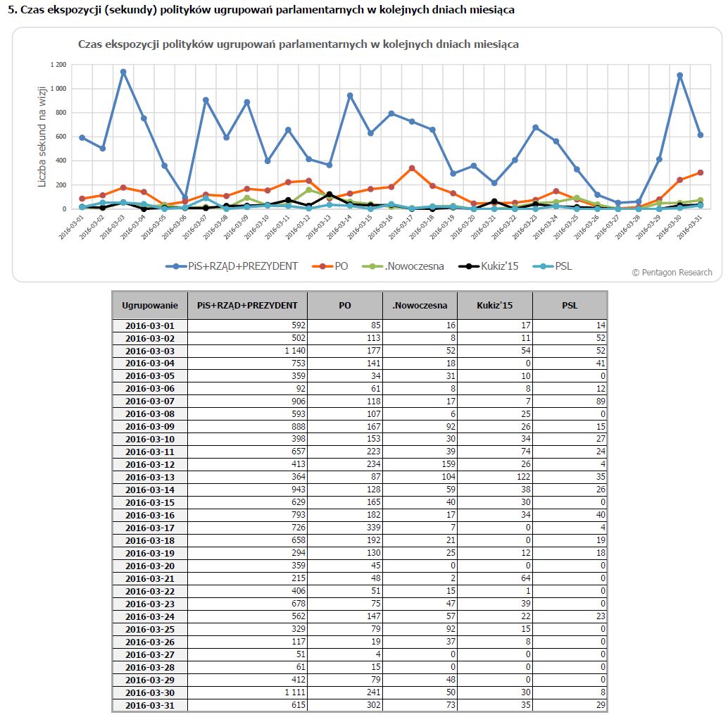
Task: Click the 2016-03-03 row label
Action: click(150, 351)
